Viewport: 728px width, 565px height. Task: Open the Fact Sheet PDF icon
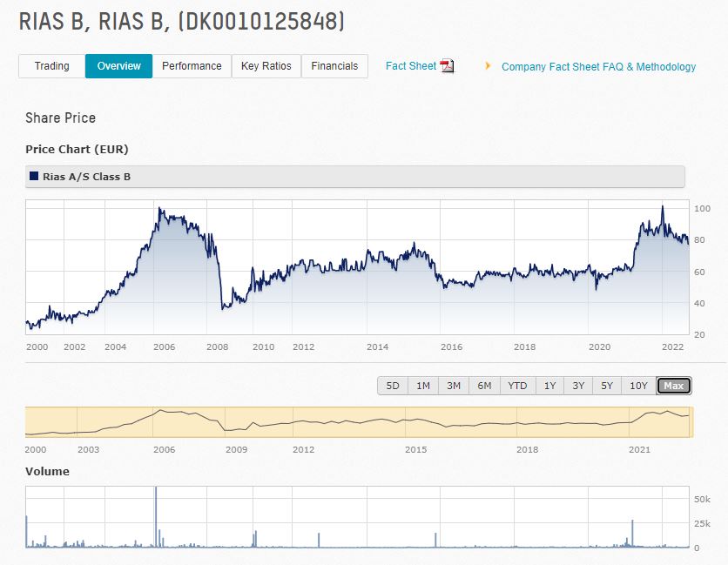click(446, 64)
